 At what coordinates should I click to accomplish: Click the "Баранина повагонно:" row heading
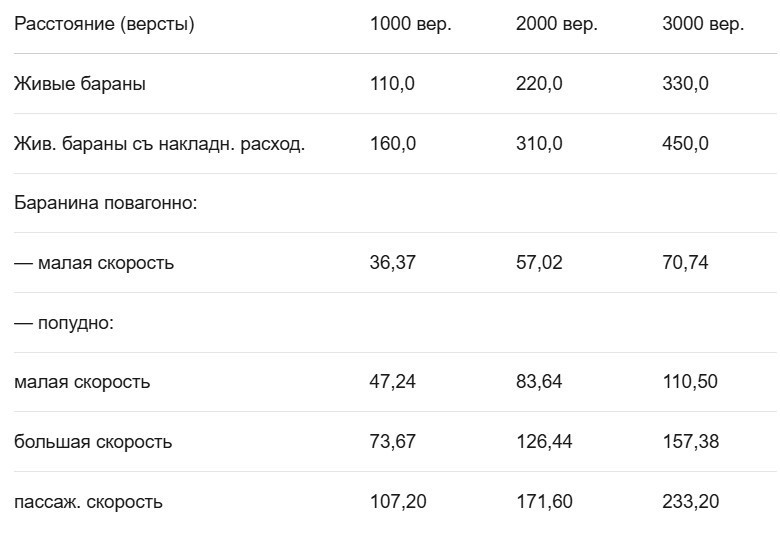coord(105,203)
